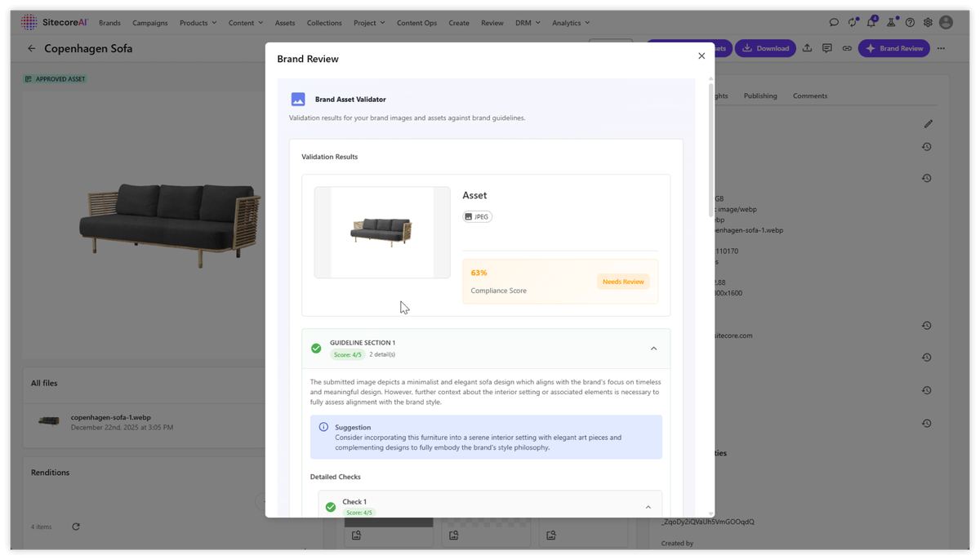The height and width of the screenshot is (560, 980).
Task: Open the help question mark icon
Action: point(910,23)
